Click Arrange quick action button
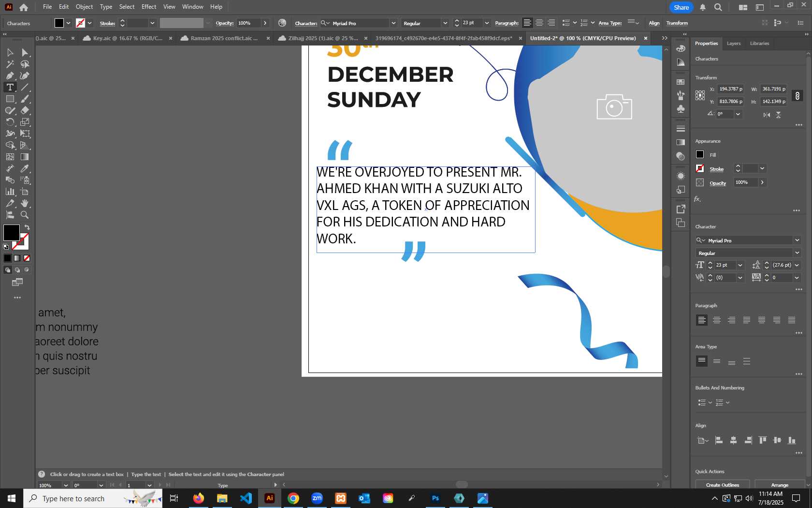 coord(780,485)
